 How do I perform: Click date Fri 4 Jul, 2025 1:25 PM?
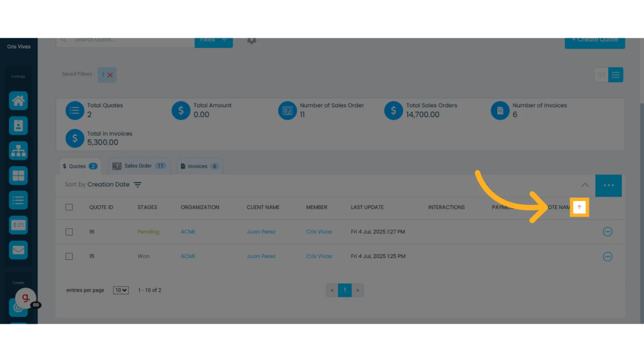378,256
